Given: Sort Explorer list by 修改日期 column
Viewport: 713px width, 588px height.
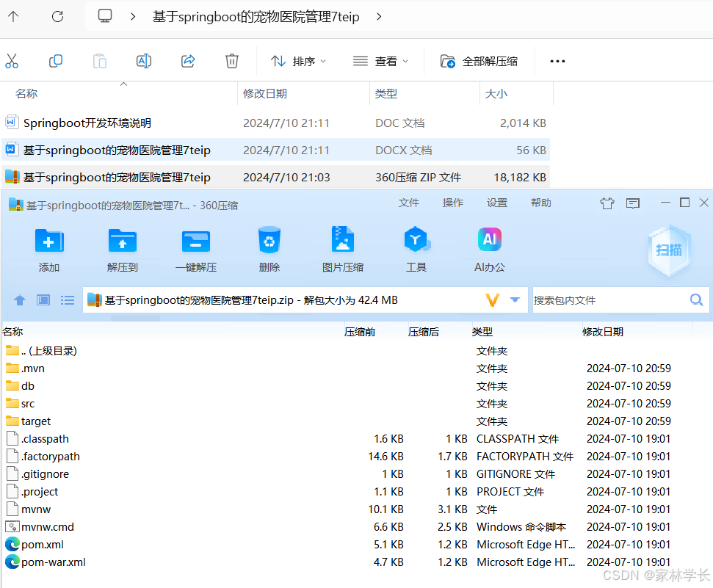Looking at the screenshot, I should pyautogui.click(x=265, y=94).
